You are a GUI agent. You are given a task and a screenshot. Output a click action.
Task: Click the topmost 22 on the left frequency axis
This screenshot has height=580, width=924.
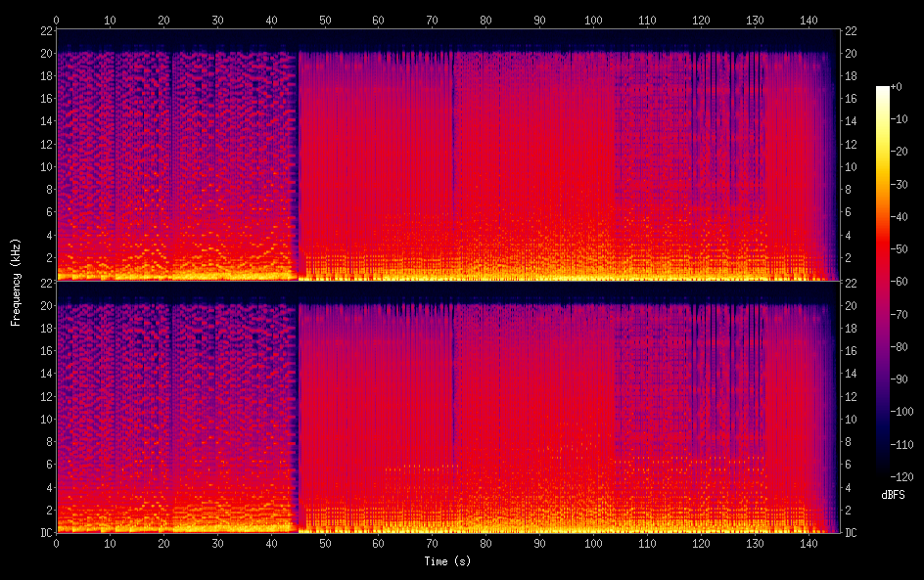tap(45, 30)
